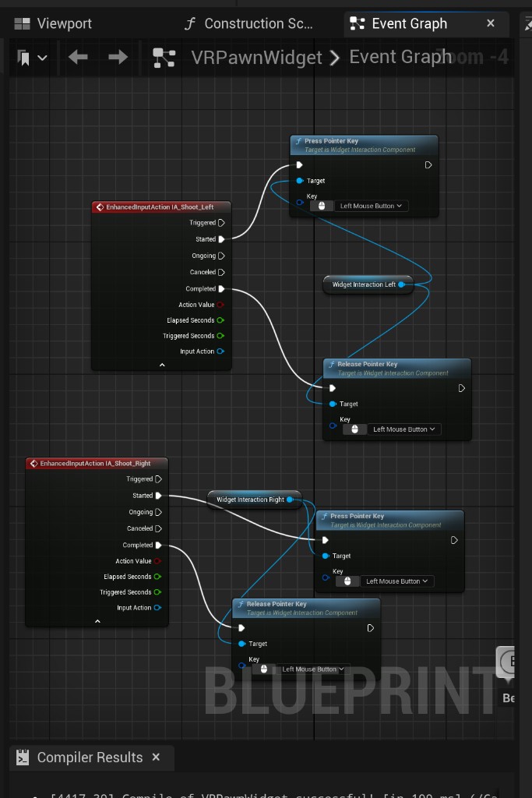Open the bookmarks dropdown in graph toolbar
This screenshot has height=798, width=532.
33,58
